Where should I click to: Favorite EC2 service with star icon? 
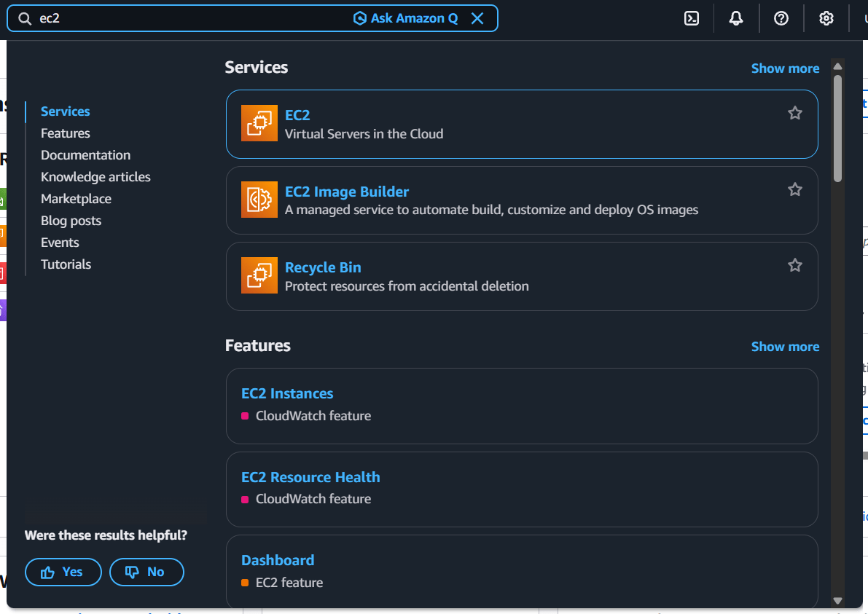click(795, 113)
